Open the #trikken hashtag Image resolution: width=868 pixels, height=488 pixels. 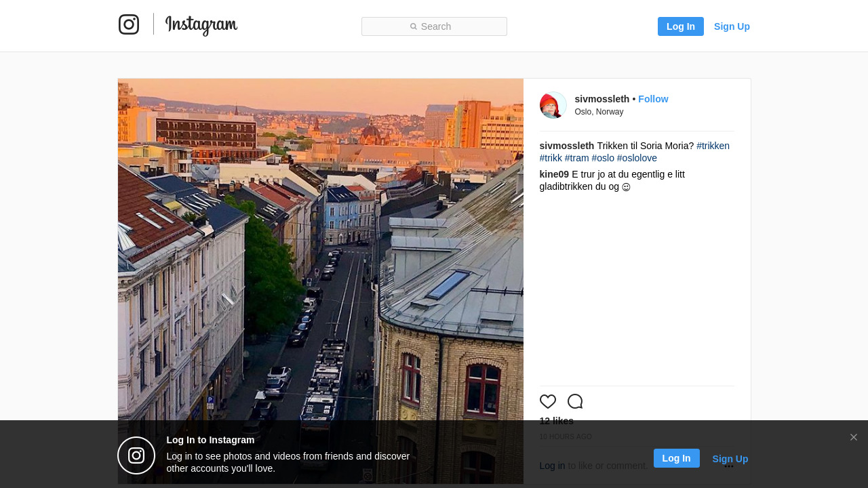(713, 146)
